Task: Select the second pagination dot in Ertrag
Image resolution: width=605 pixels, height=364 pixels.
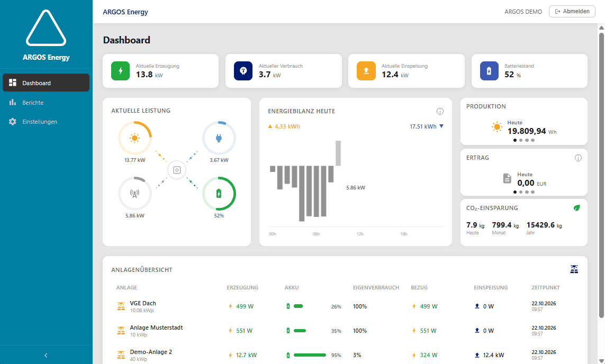Action: [x=521, y=192]
